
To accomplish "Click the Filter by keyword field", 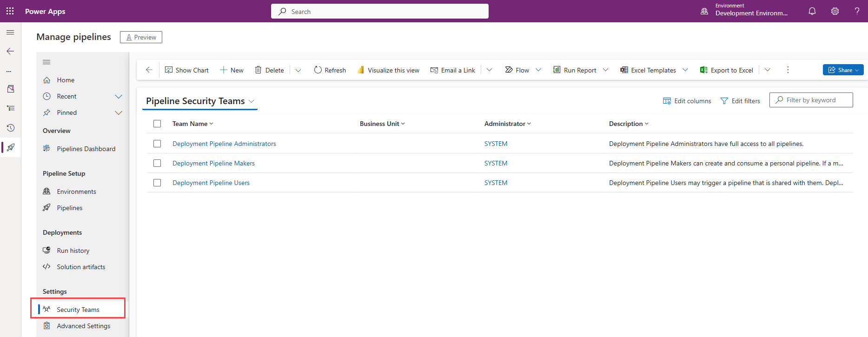I will tap(811, 100).
